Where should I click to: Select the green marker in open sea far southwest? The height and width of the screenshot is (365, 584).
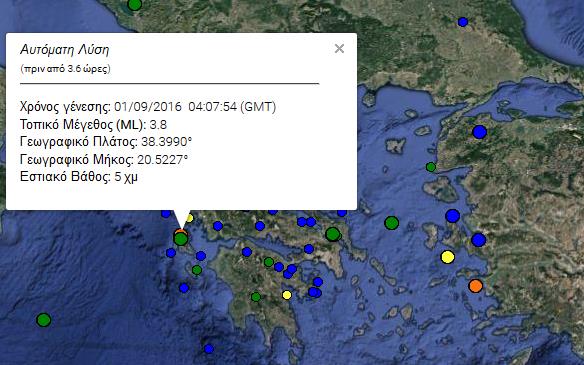44,320
